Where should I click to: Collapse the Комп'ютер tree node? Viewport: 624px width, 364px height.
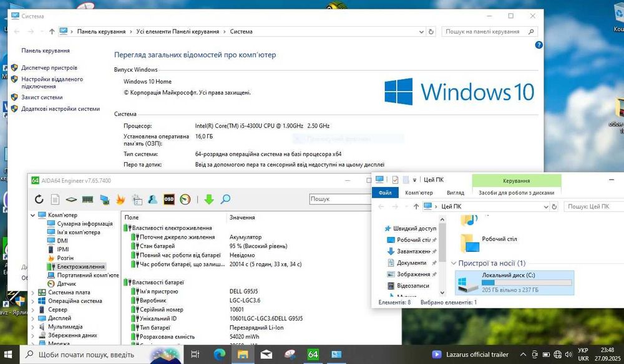(32, 215)
